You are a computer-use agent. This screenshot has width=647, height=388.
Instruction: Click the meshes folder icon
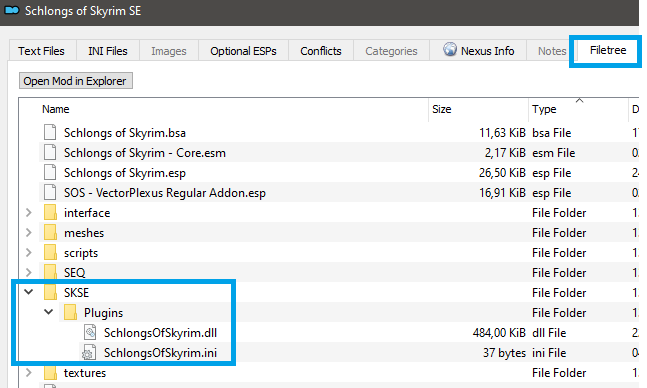click(x=50, y=232)
